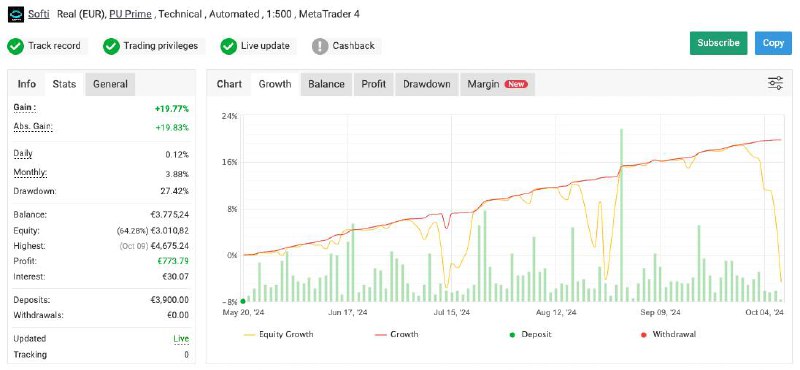This screenshot has width=800, height=370.
Task: Open the Softi system name link
Action: point(39,14)
